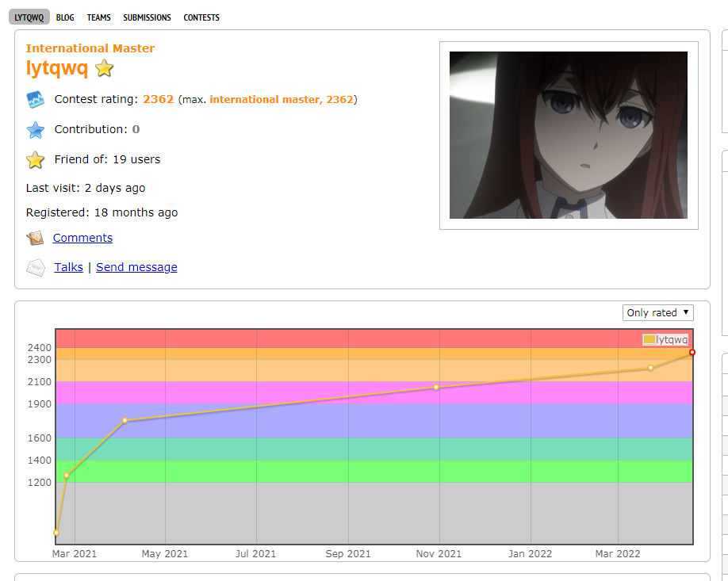Click the contest rating graph icon
This screenshot has height=581, width=728.
pyautogui.click(x=35, y=99)
